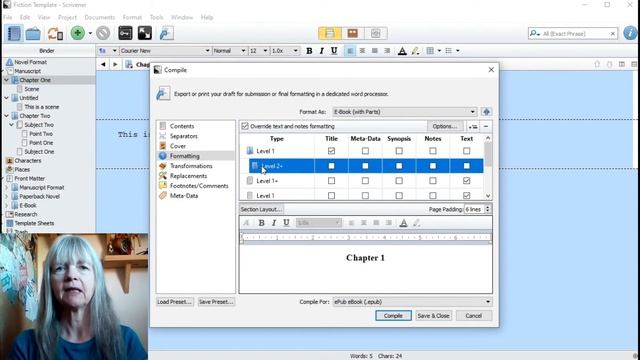640x360 pixels.
Task: Check Meta-Data checkbox in first Level 1 row
Action: pyautogui.click(x=365, y=151)
